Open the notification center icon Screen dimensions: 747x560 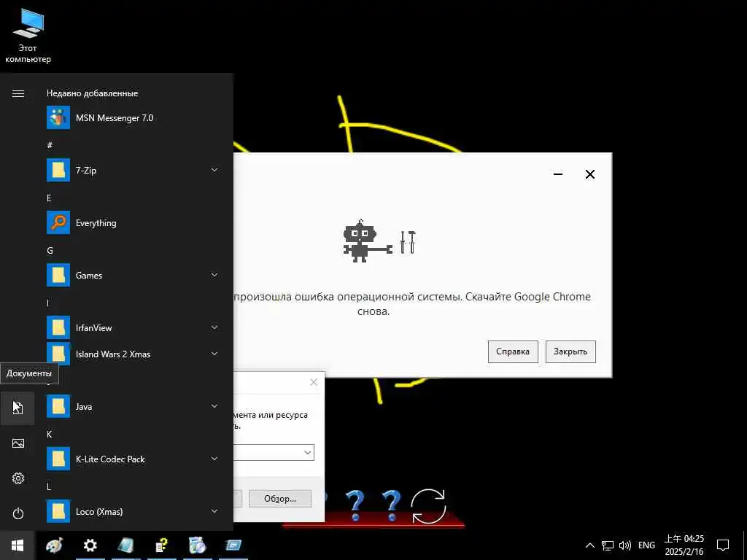(723, 545)
